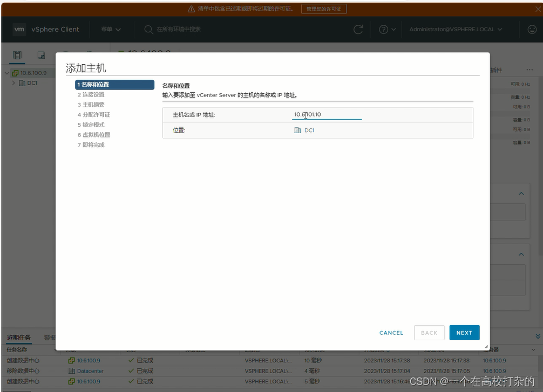
Task: Select step 2 连接设置
Action: pyautogui.click(x=91, y=95)
